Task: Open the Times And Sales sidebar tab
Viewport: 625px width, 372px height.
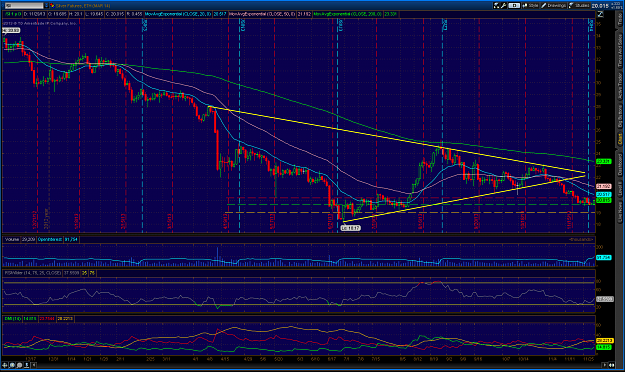Action: click(620, 51)
